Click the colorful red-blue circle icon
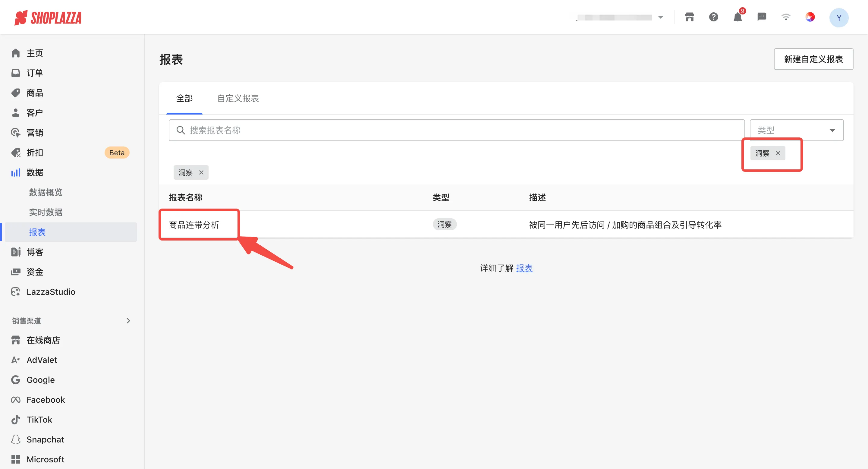The height and width of the screenshot is (469, 868). click(810, 17)
